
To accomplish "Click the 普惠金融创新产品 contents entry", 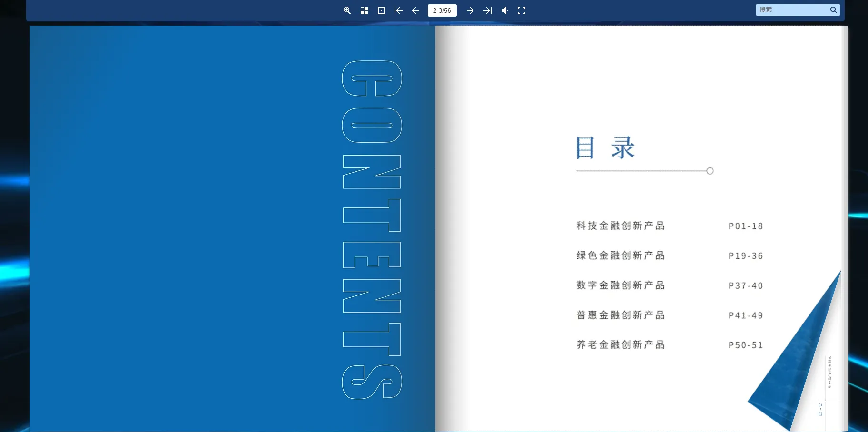I will 621,315.
